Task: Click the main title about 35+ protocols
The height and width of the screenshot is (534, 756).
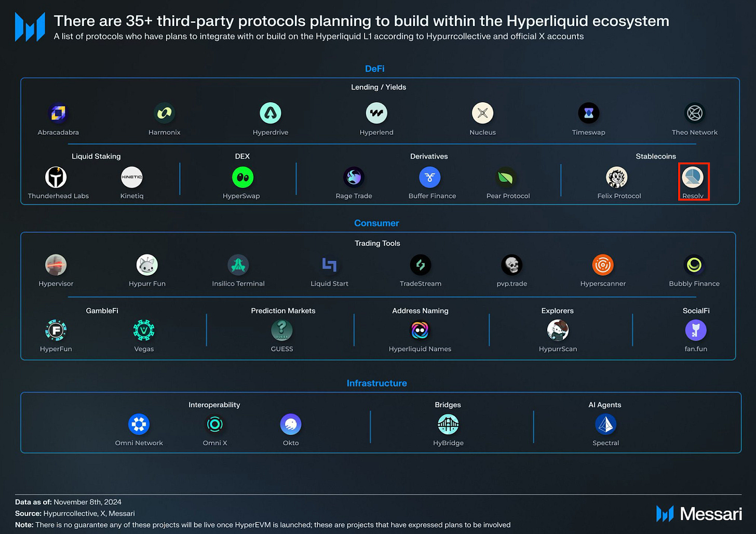Action: coord(361,21)
